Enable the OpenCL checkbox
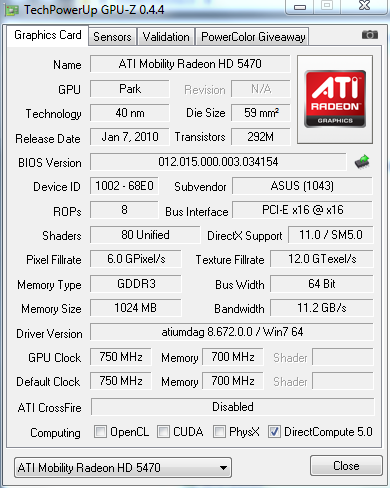 (x=100, y=431)
